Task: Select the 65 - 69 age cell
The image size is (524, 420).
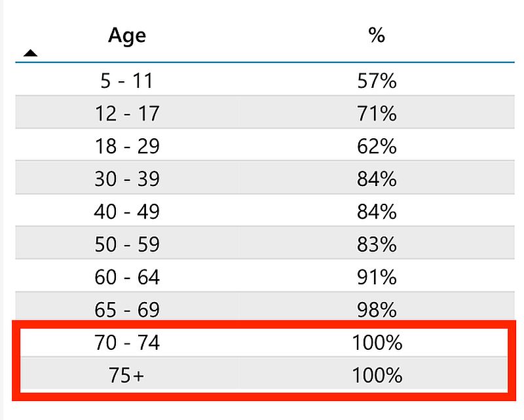Action: coord(127,310)
